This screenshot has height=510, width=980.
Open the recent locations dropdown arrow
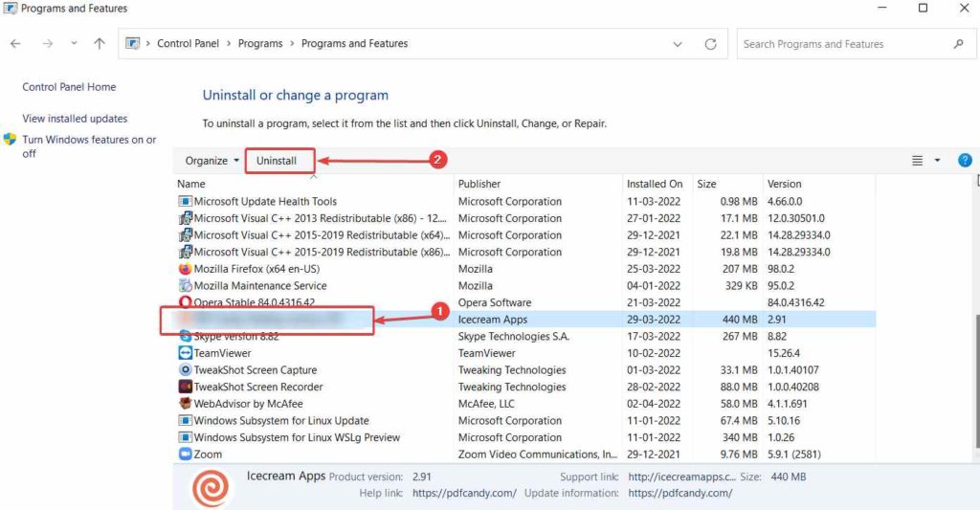click(75, 44)
